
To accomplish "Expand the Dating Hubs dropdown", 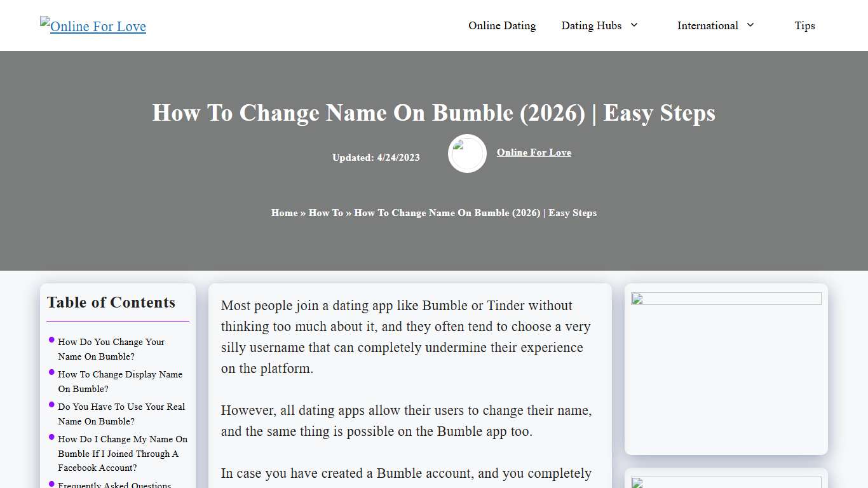I will [591, 25].
